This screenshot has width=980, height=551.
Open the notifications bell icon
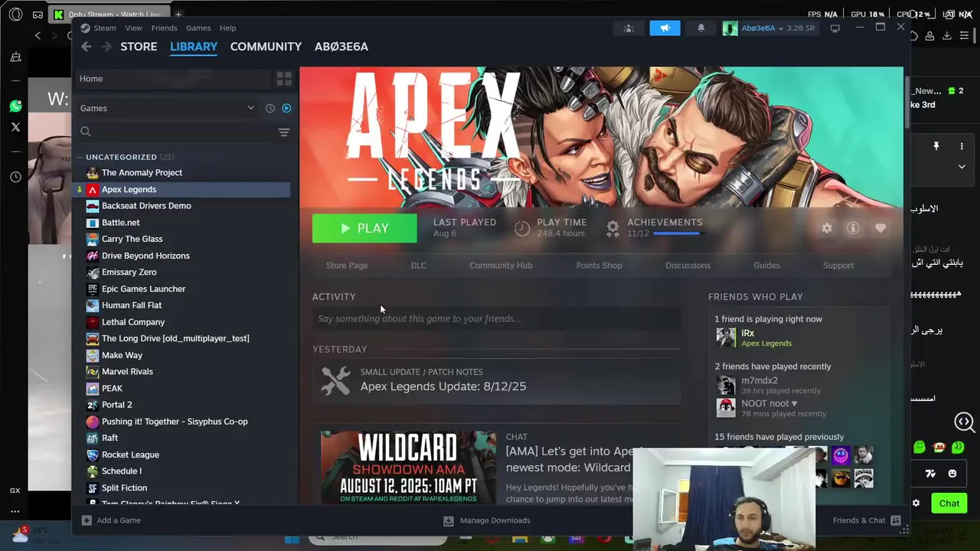[x=701, y=28]
